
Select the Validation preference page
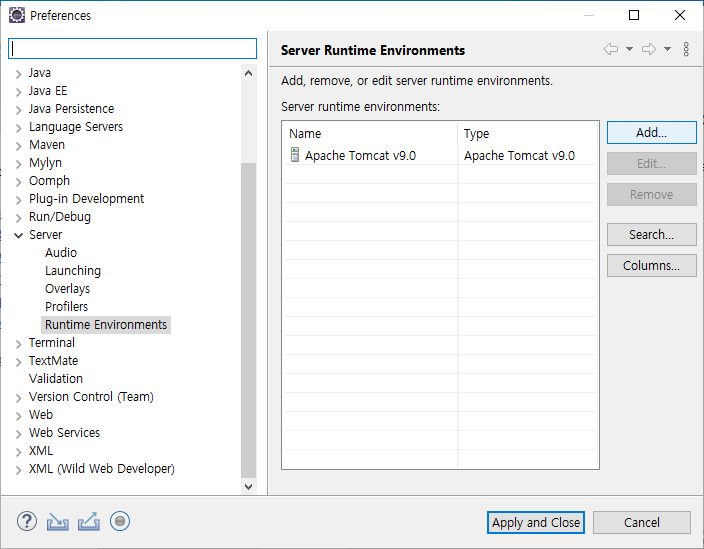coord(56,378)
